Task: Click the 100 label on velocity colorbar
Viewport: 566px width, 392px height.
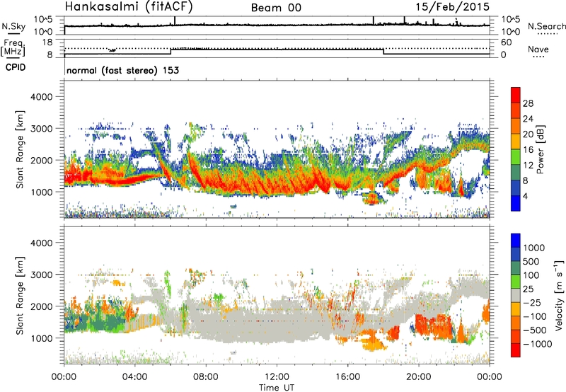Action: [531, 275]
